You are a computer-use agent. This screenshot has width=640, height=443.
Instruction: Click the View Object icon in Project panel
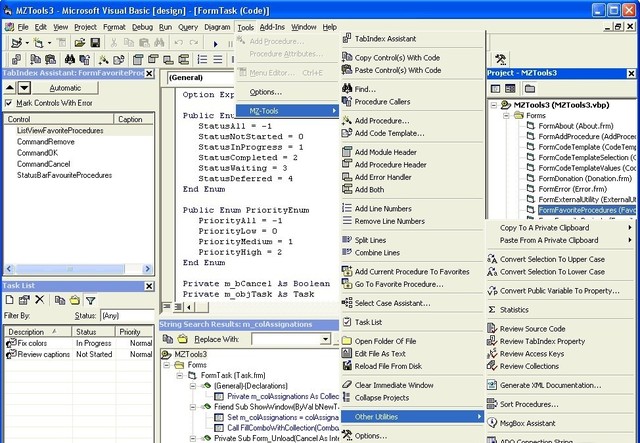tap(510, 89)
